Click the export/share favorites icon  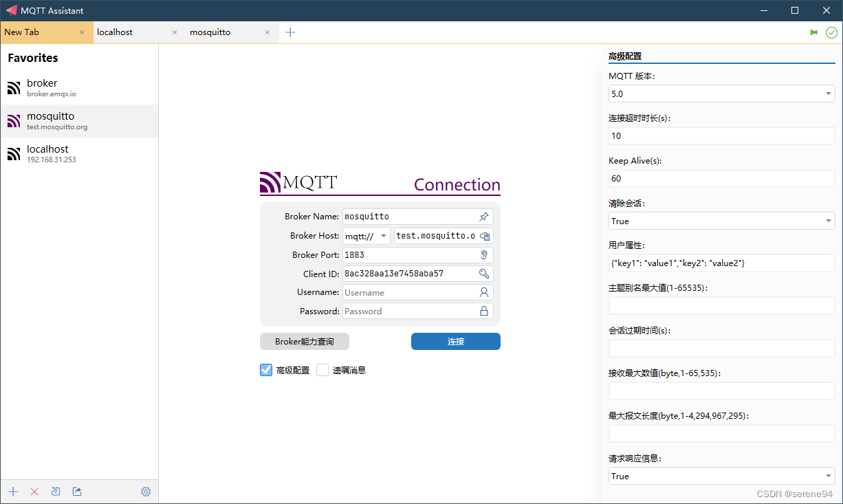point(77,492)
